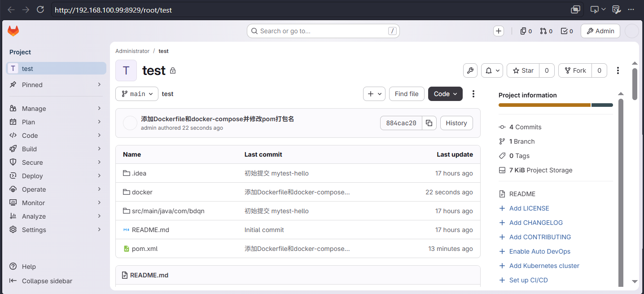Open the notification bell dropdown
This screenshot has height=294, width=644.
click(x=492, y=70)
